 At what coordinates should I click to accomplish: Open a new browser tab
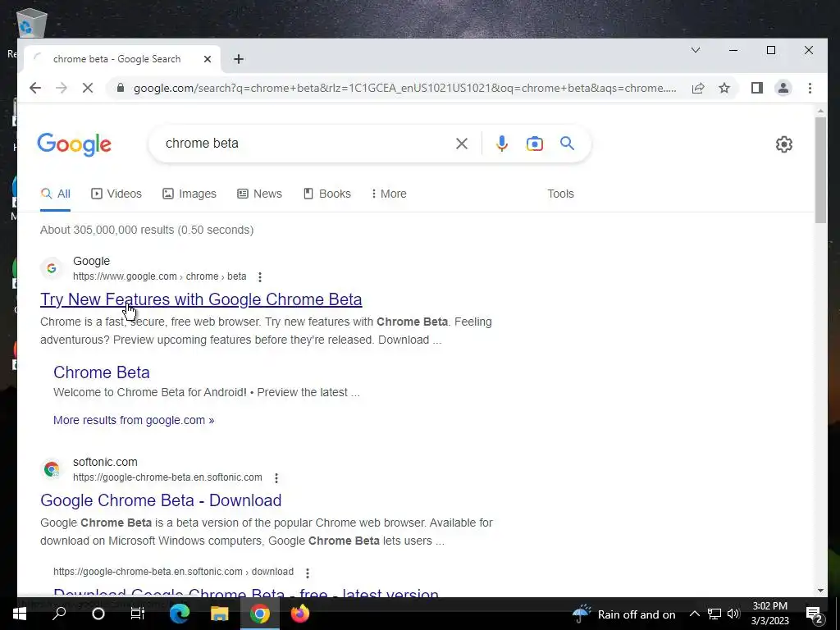click(x=239, y=59)
